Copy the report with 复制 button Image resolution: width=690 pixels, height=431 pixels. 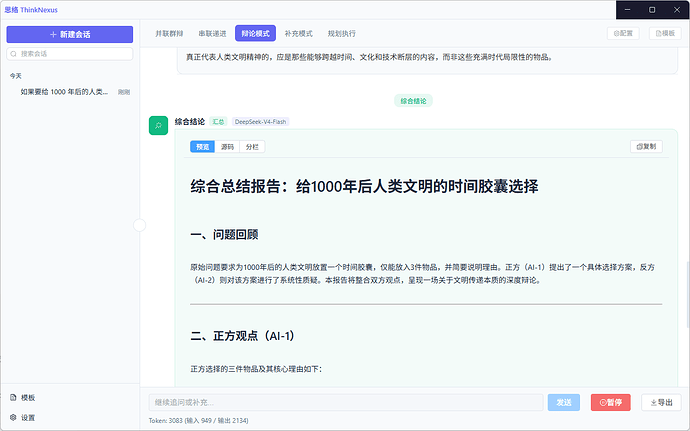(x=646, y=147)
